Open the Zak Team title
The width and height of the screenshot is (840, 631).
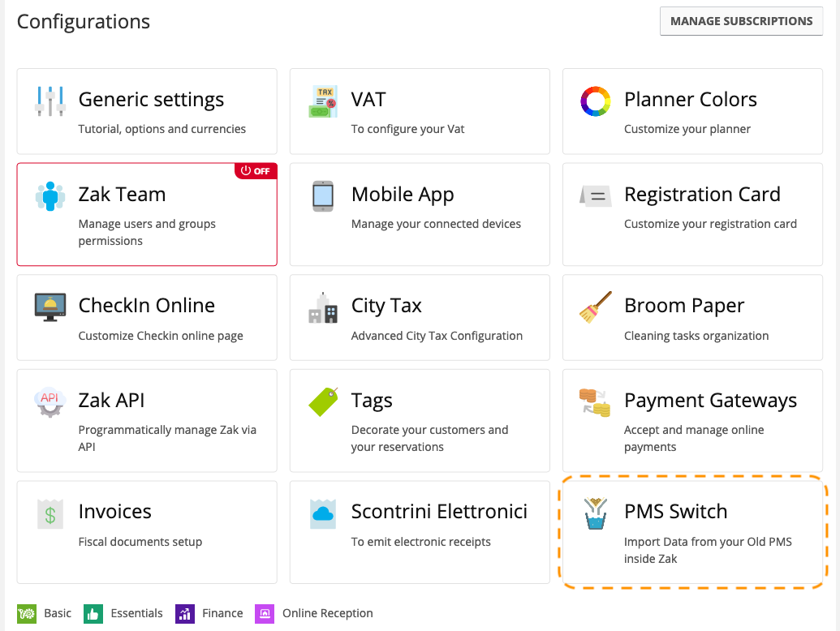[122, 195]
